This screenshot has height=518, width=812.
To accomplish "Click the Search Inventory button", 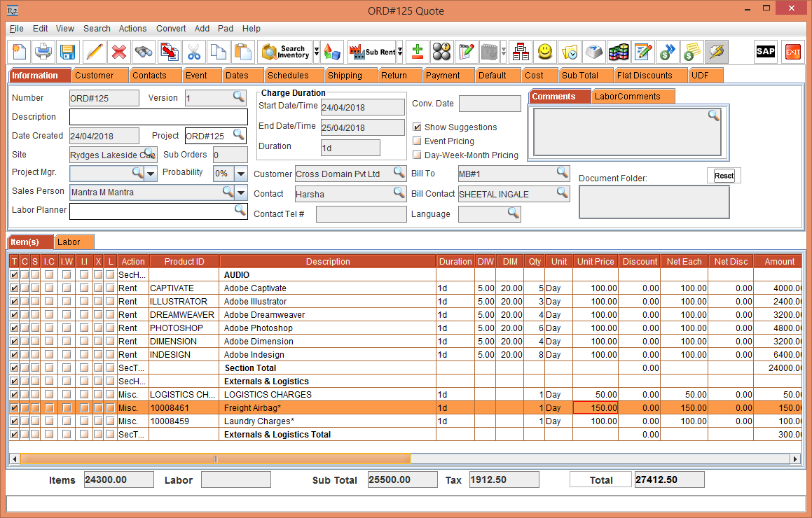I will point(285,52).
